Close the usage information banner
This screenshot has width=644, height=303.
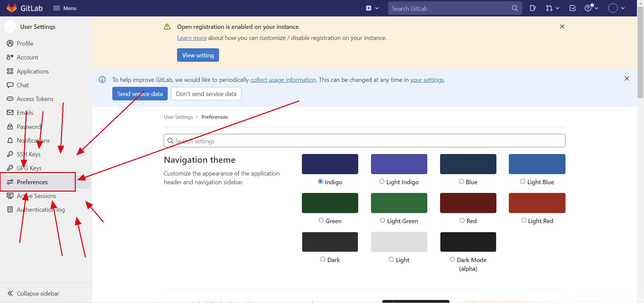point(627,79)
